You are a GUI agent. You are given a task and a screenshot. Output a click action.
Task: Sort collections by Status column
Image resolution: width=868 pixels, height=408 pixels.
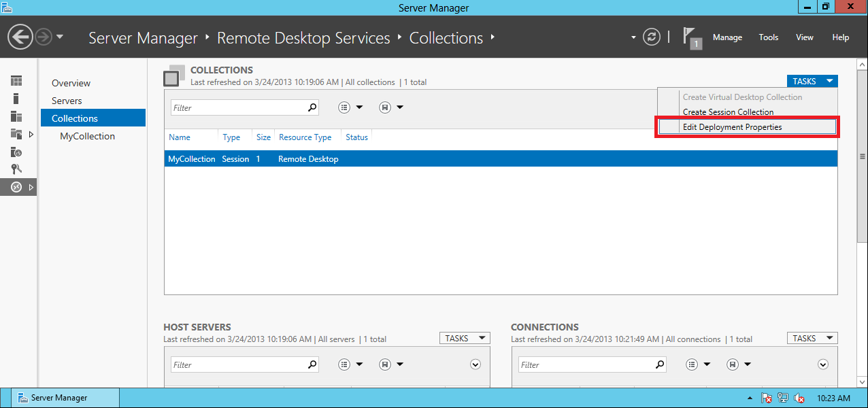(356, 137)
